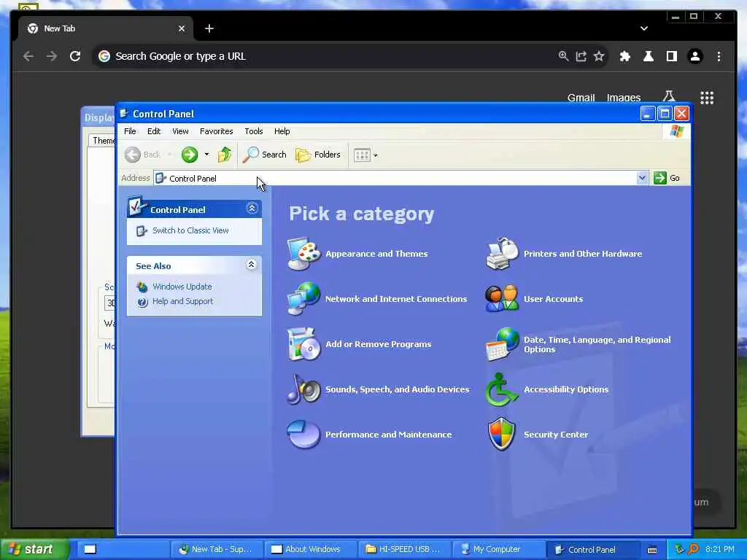Open Sounds, Speech, and Audio Devices icon

point(303,389)
